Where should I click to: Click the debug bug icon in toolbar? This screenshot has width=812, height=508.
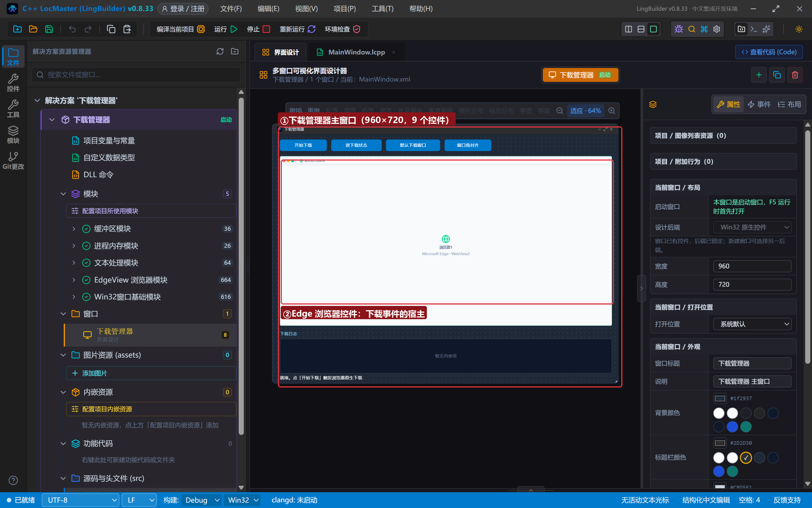(x=679, y=29)
